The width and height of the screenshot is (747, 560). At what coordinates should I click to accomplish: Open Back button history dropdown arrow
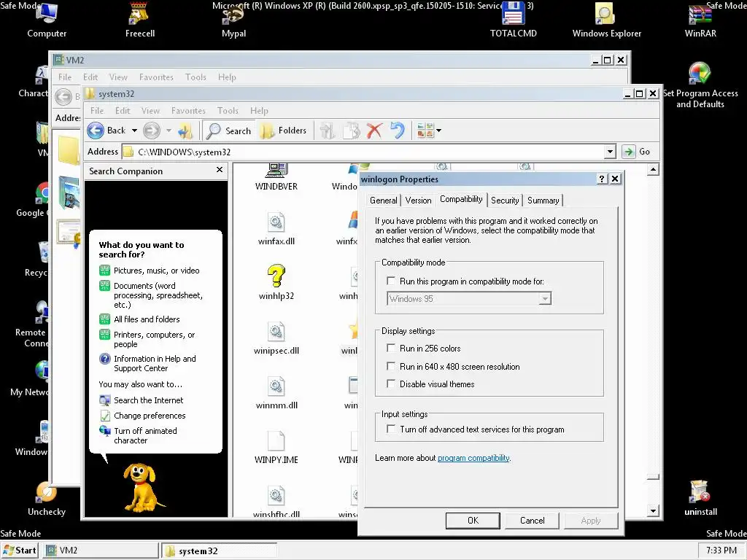tap(134, 131)
